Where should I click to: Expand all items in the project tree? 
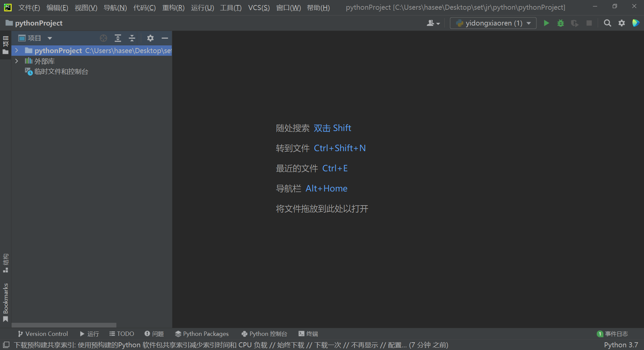pos(118,38)
